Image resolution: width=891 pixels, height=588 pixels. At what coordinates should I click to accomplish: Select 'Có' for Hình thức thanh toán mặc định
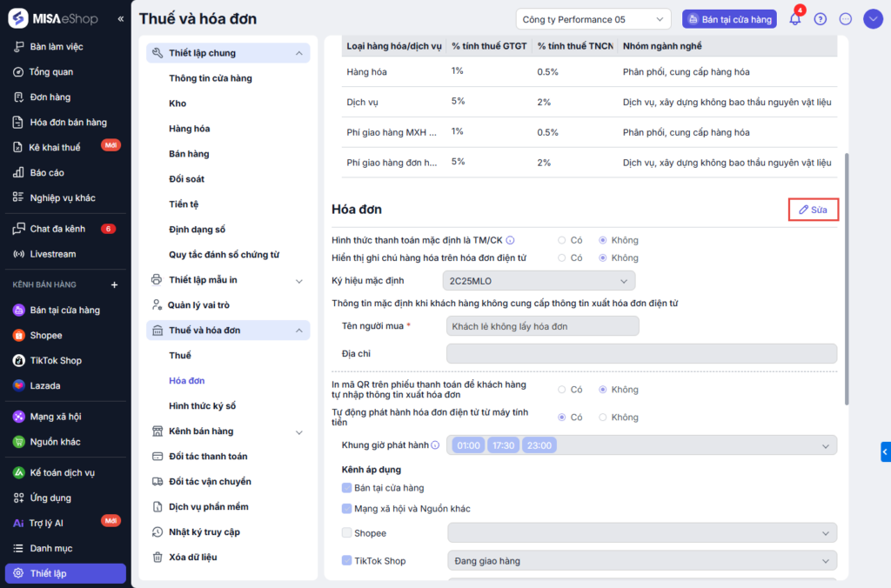point(562,240)
